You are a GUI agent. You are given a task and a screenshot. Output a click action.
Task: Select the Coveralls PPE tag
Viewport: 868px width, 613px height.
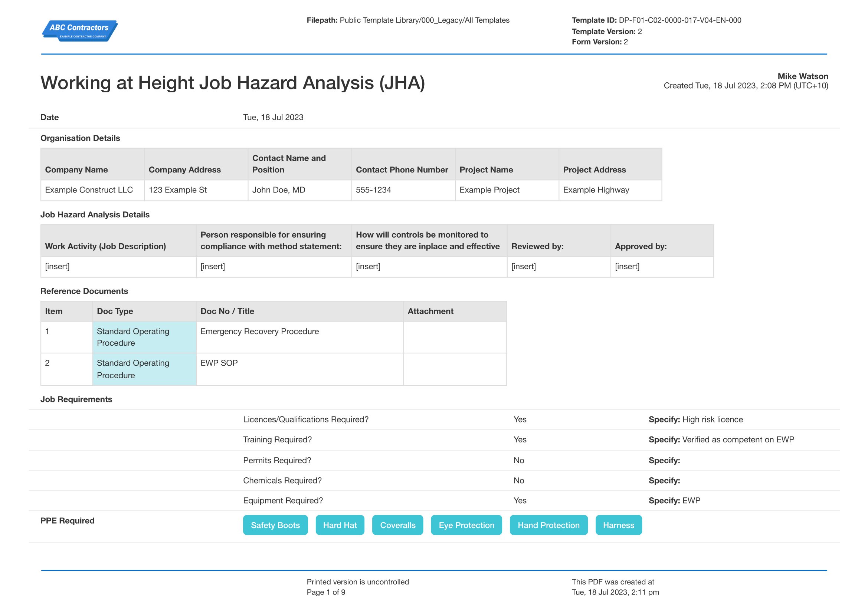point(398,525)
